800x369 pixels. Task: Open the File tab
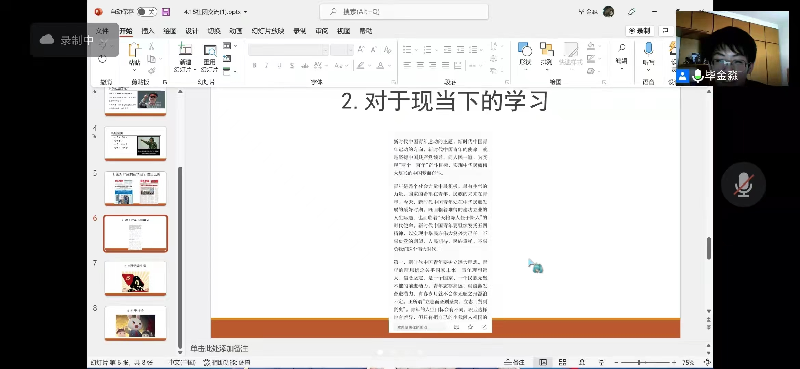pos(102,31)
